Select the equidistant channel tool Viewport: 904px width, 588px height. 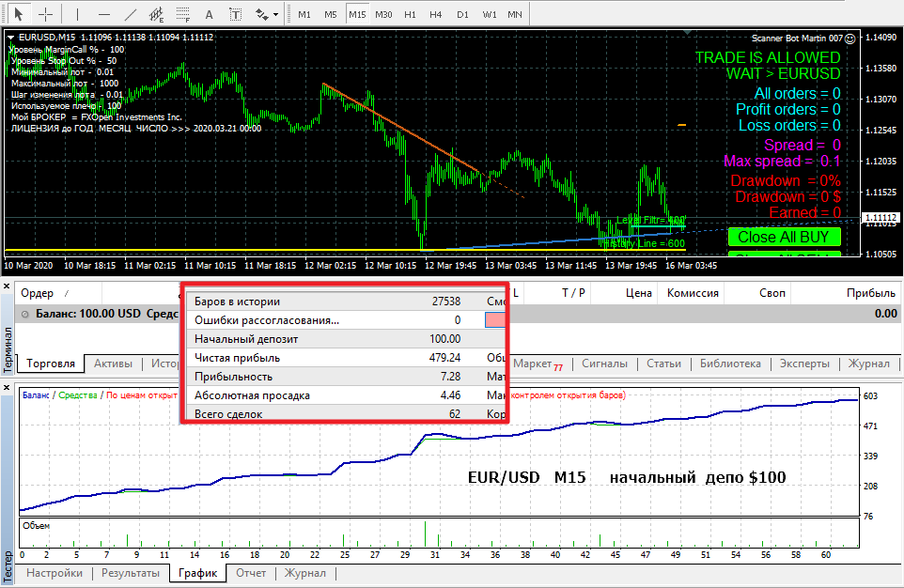pos(156,14)
